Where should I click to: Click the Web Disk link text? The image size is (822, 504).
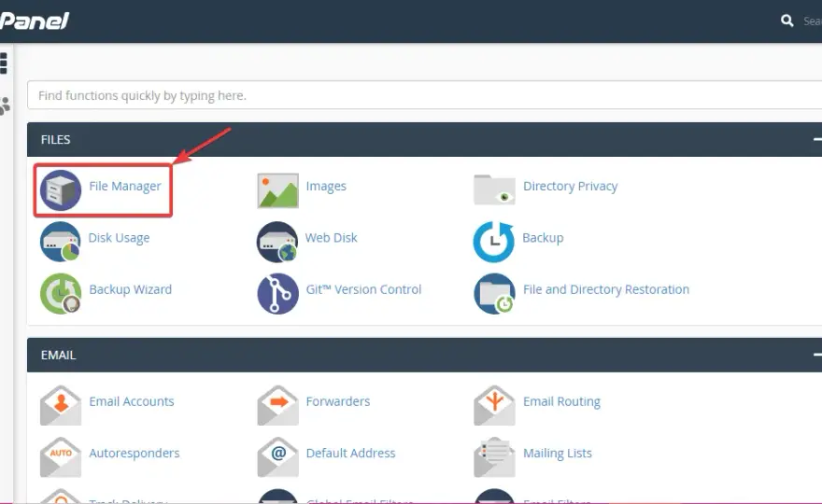click(x=332, y=238)
